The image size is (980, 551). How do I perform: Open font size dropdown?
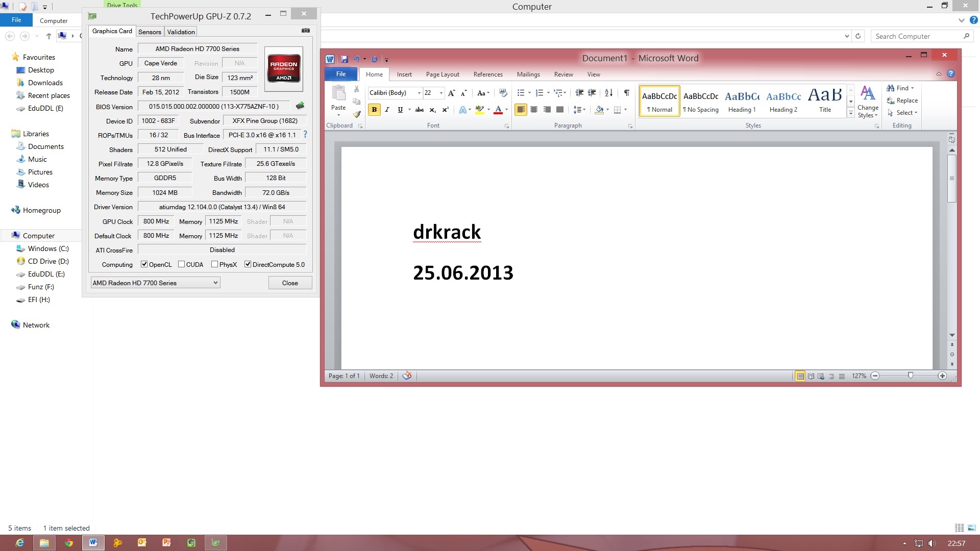coord(441,93)
